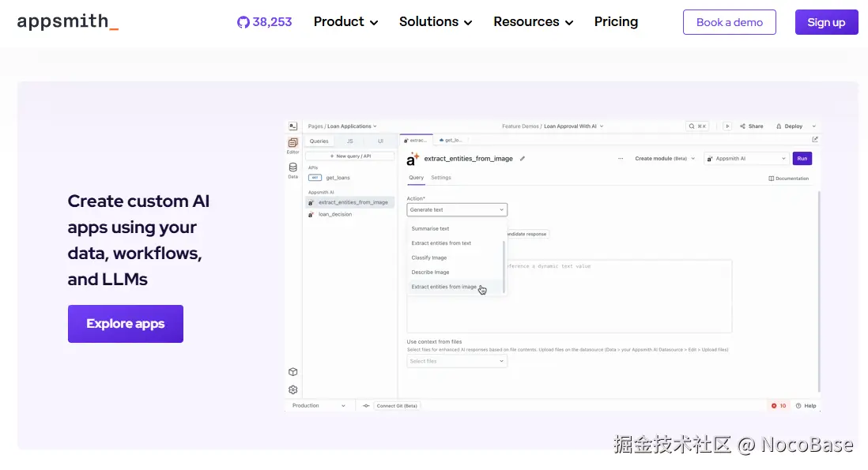Image resolution: width=868 pixels, height=470 pixels.
Task: Click the Share button
Action: tap(751, 126)
